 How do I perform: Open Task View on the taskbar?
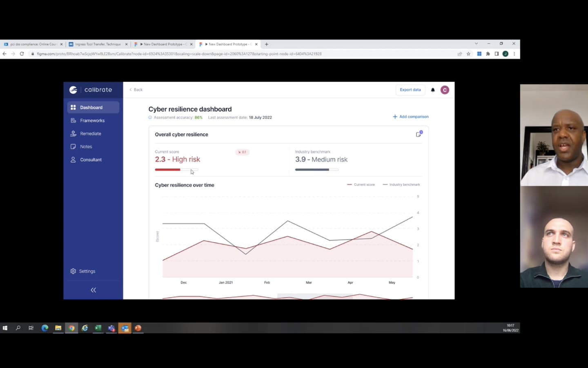pos(31,328)
